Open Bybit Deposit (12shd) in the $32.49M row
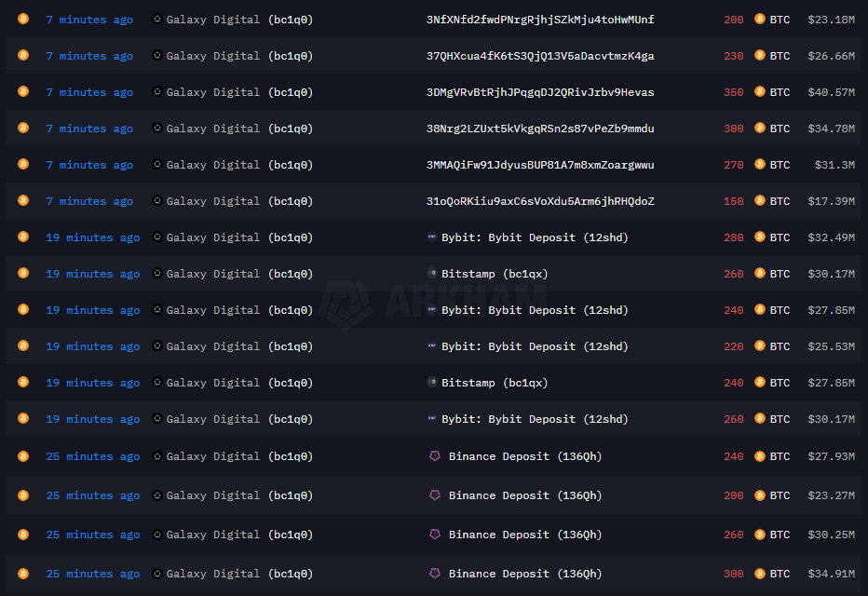 535,237
